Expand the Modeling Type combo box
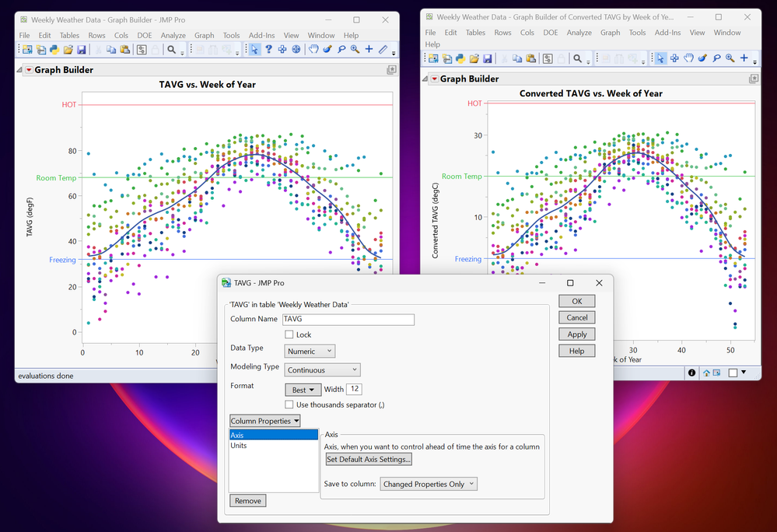Image resolution: width=777 pixels, height=532 pixels. tap(322, 370)
